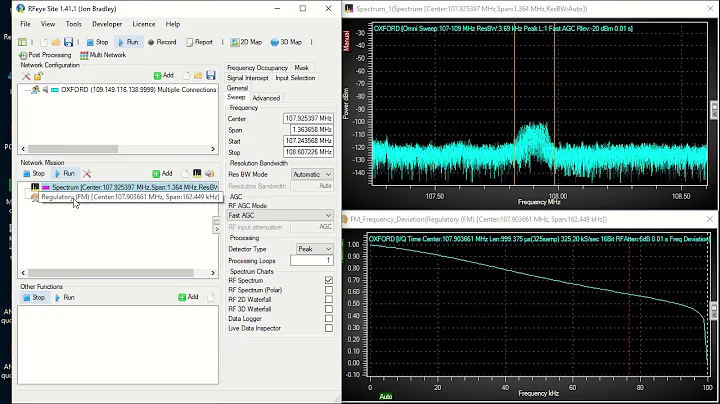This screenshot has height=404, width=720.
Task: Toggle the Live Data Inspector checkbox
Action: pyautogui.click(x=329, y=328)
